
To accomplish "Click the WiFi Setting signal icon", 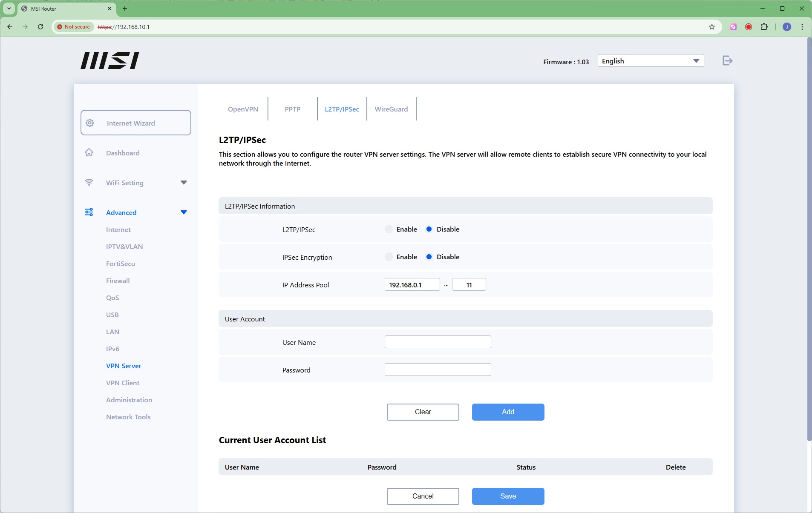I will point(89,183).
